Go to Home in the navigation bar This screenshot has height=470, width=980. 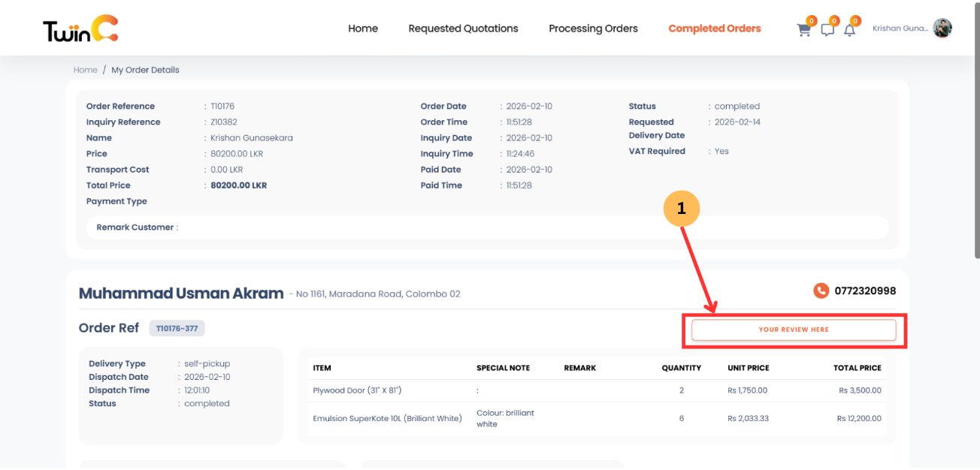[363, 29]
